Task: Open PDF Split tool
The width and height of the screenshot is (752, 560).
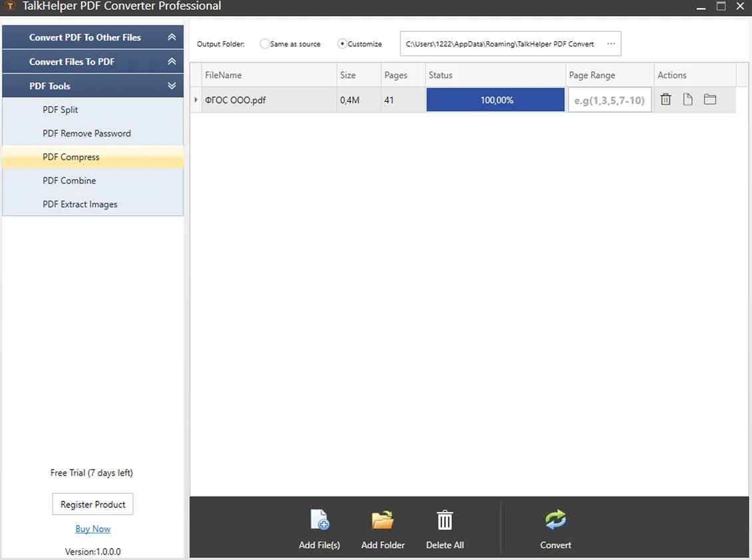Action: [93, 110]
